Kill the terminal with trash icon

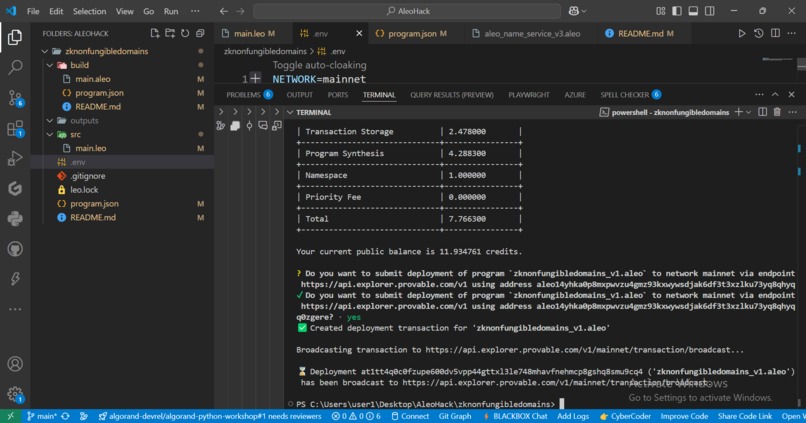pyautogui.click(x=777, y=112)
